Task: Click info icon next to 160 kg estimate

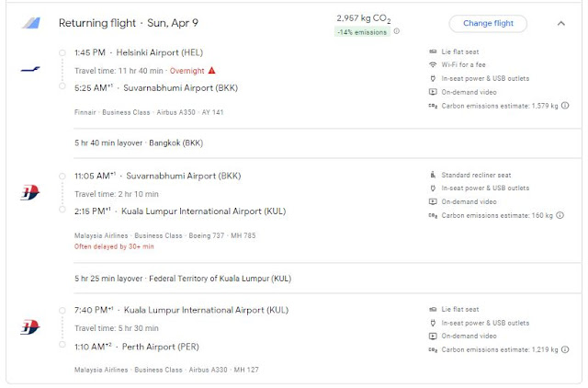Action: click(x=560, y=215)
